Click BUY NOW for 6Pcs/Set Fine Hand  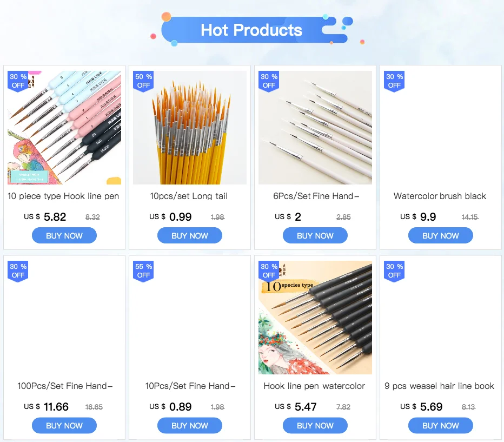(x=315, y=236)
